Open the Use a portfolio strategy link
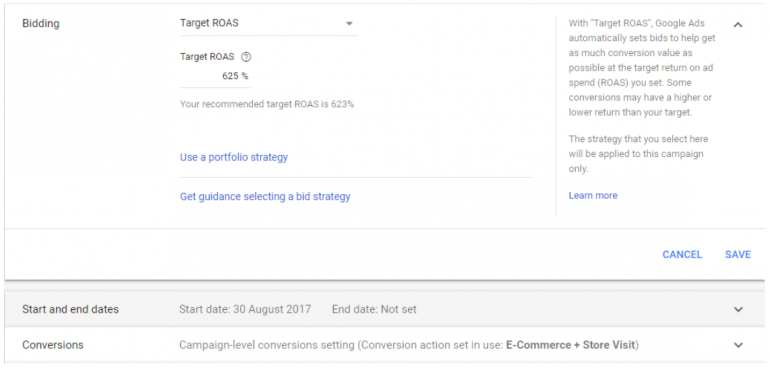770x368 pixels. tap(234, 157)
